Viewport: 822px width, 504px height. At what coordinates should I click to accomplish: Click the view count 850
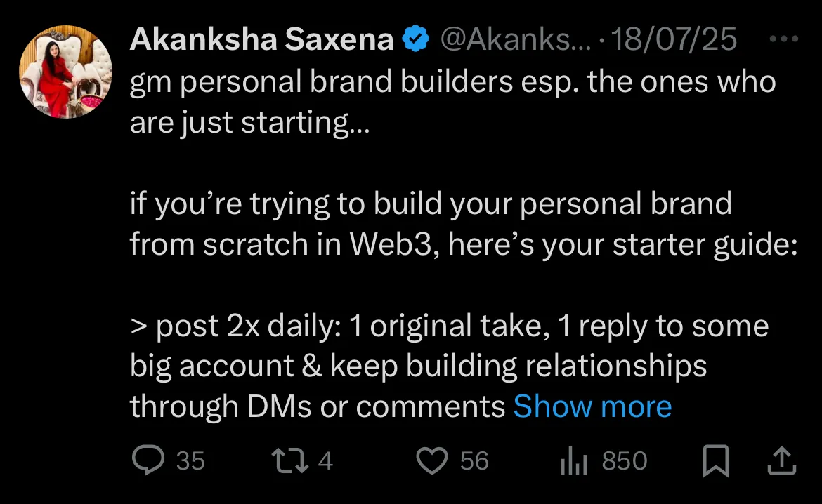(625, 461)
